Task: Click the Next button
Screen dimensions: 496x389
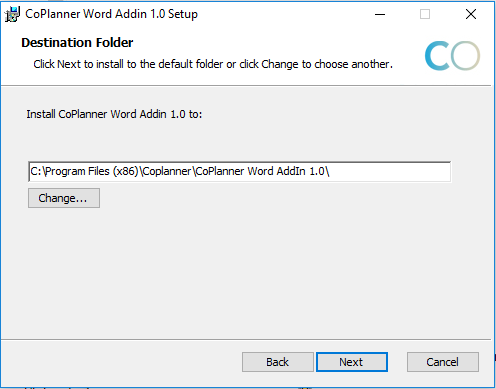Action: click(x=352, y=362)
